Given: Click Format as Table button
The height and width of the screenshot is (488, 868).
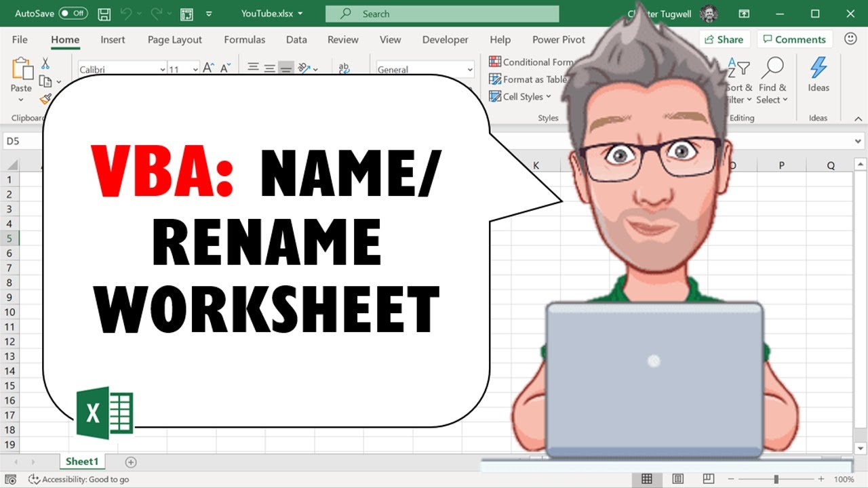Looking at the screenshot, I should click(x=528, y=79).
